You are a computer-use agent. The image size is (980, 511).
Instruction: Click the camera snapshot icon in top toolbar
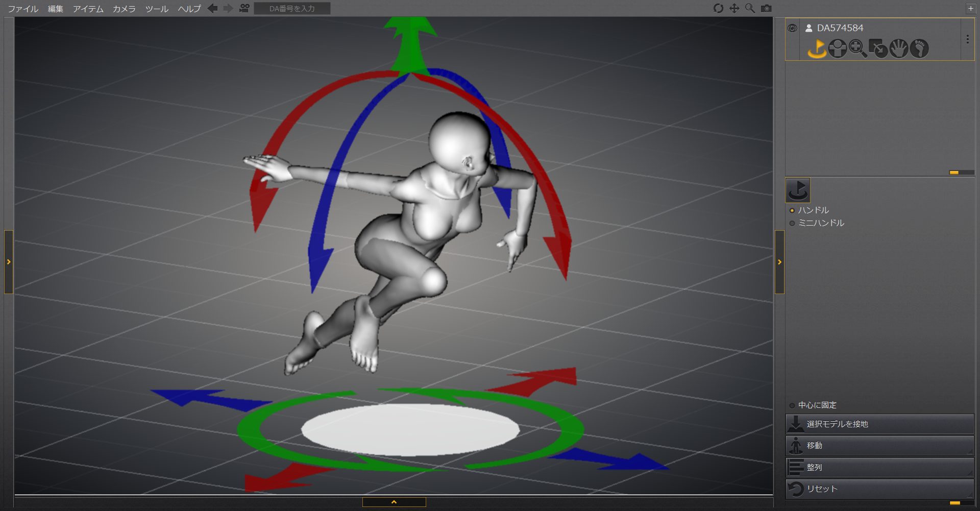(766, 8)
